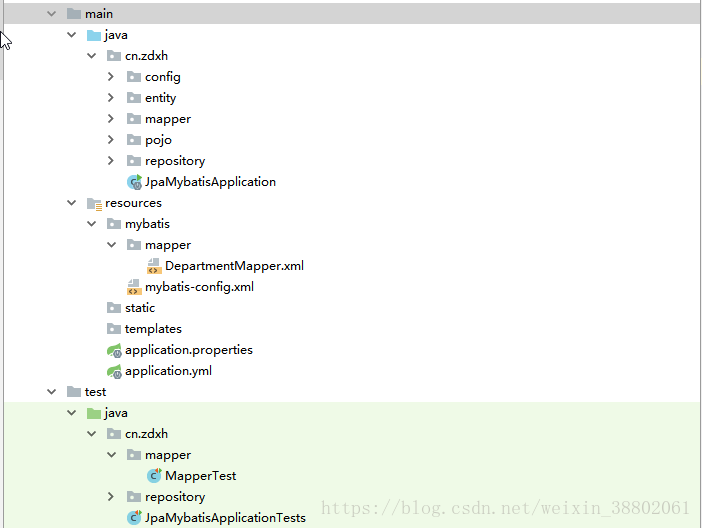702x528 pixels.
Task: Expand the mapper package under main java
Action: pos(111,119)
